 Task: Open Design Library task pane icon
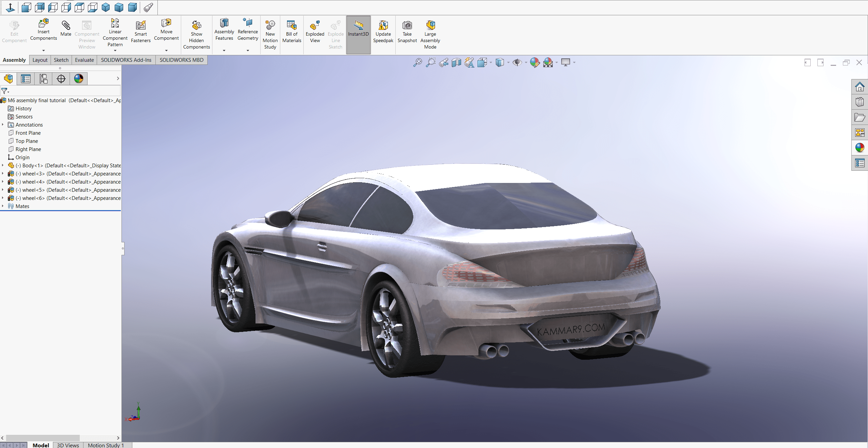tap(860, 102)
